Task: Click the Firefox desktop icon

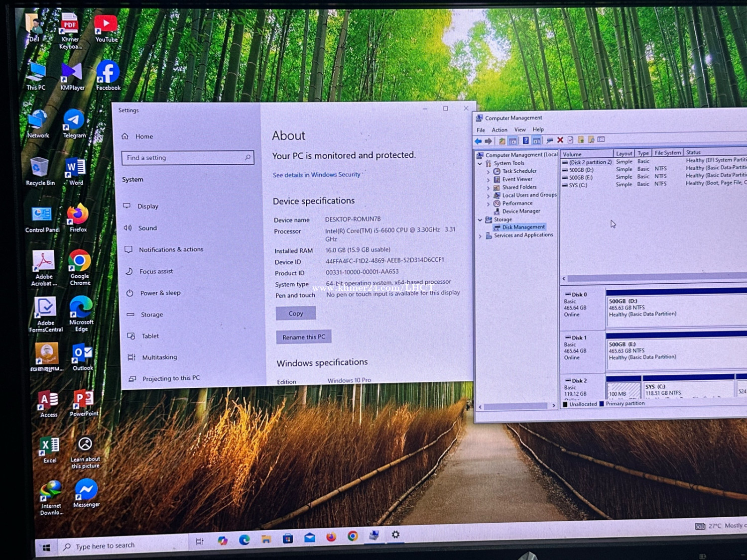Action: 78,218
